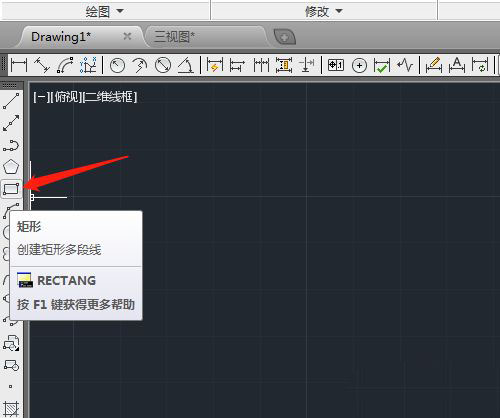Screen dimensions: 500x418
Task: Select the Linear dimension tool
Action: click(19, 65)
